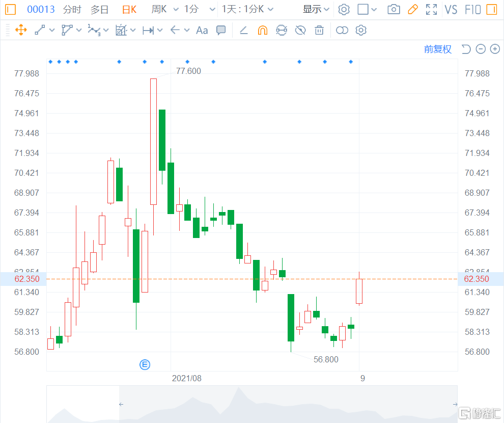Toggle hide drawings eye icon
Image resolution: width=504 pixels, height=423 pixels.
pos(300,30)
